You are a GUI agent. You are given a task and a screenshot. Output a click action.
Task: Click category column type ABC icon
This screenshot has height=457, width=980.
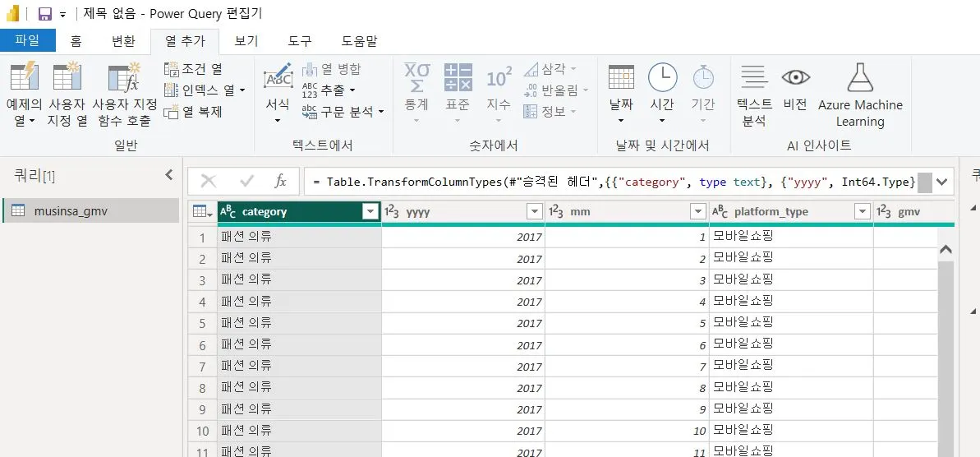tap(228, 212)
